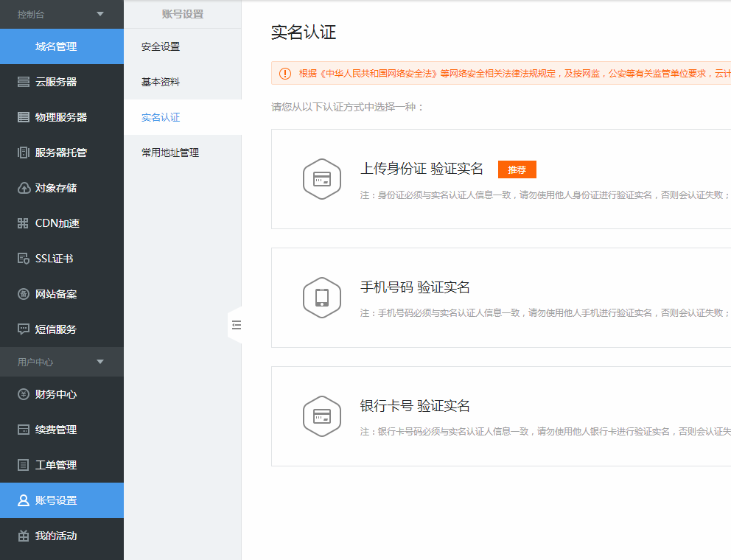Click the 续费管理 card icon
This screenshot has height=560, width=731.
[x=24, y=430]
